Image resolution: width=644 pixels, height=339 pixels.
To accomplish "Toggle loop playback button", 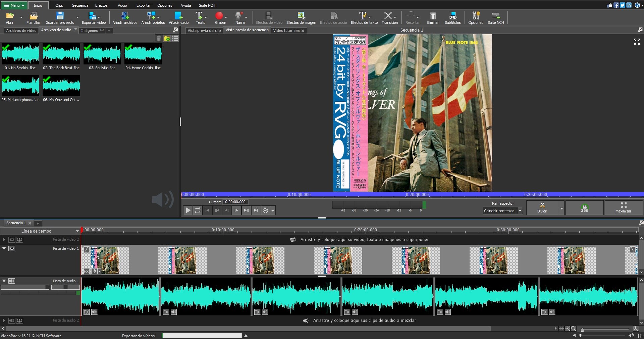I will click(198, 210).
